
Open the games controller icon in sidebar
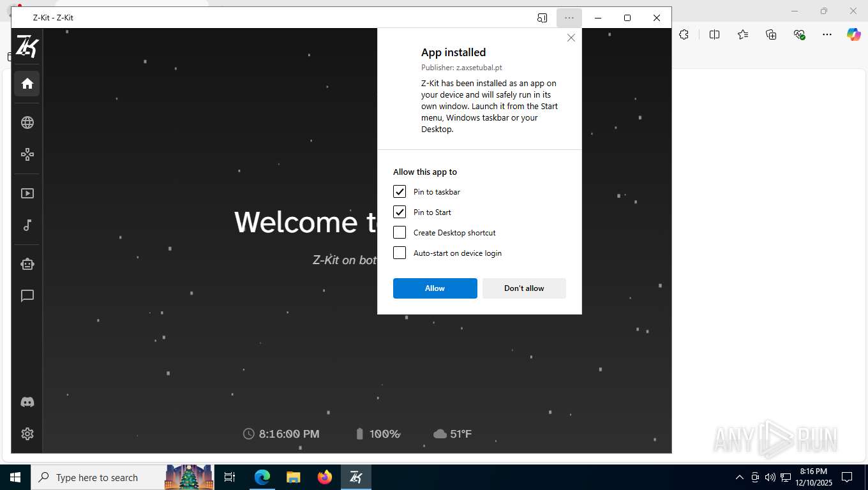(27, 154)
